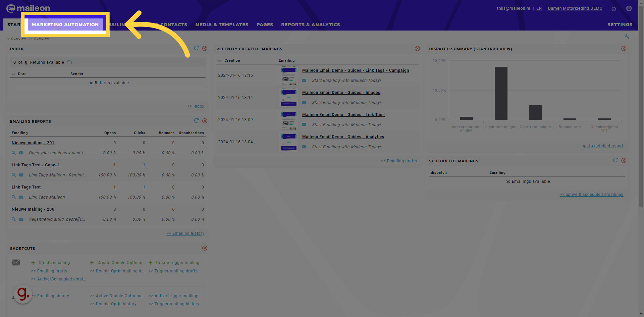Screen dimensions: 644x317
Task: Click the opens count for Link Tags Test
Action: coord(115,187)
